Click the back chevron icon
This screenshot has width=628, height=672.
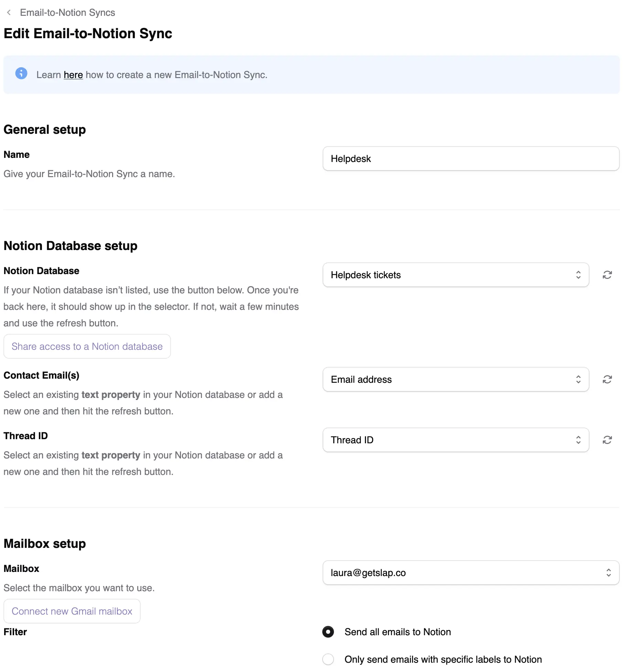click(9, 13)
